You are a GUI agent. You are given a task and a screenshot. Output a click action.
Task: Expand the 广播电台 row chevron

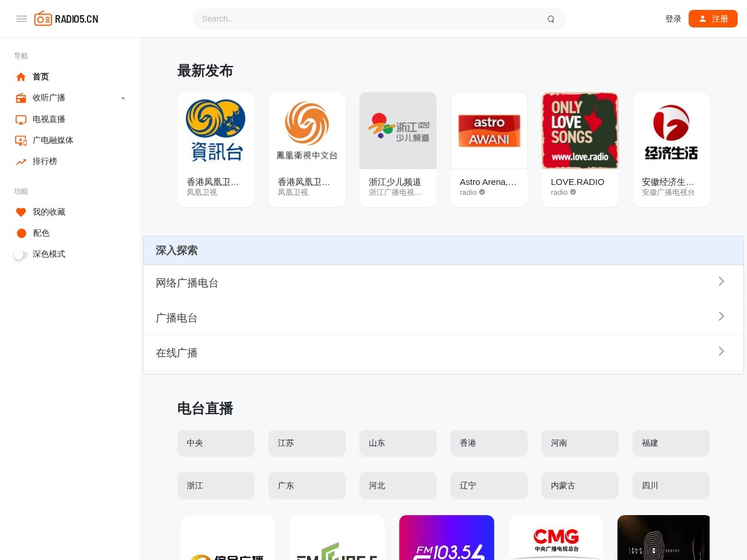[721, 316]
